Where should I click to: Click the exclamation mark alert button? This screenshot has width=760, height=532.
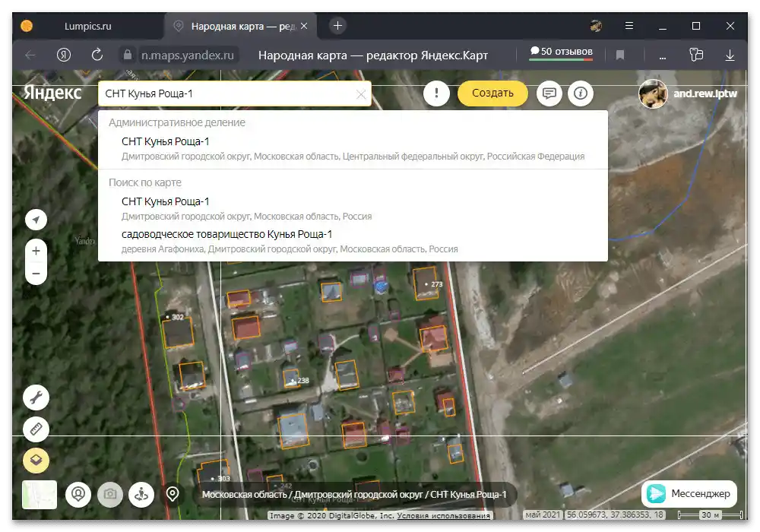[x=436, y=93]
